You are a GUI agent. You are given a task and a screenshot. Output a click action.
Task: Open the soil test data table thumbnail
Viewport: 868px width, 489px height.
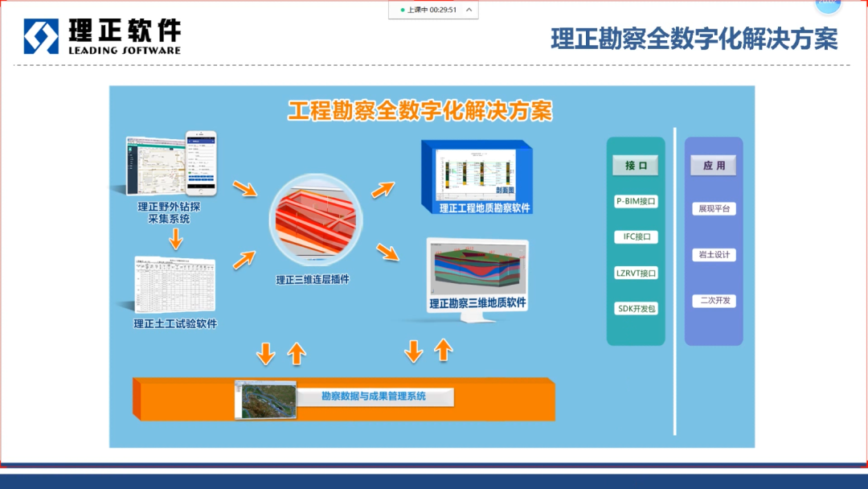(175, 285)
